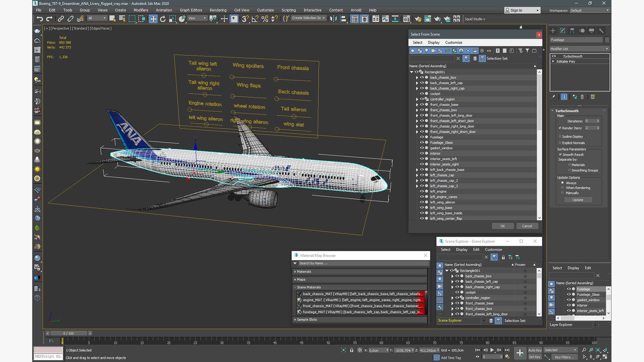This screenshot has width=644, height=362.
Task: Open the View reference coordinate dropdown
Action: (197, 18)
